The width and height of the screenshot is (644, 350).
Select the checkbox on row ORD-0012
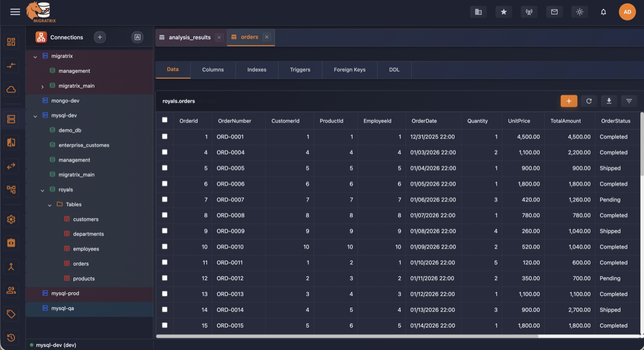click(165, 278)
